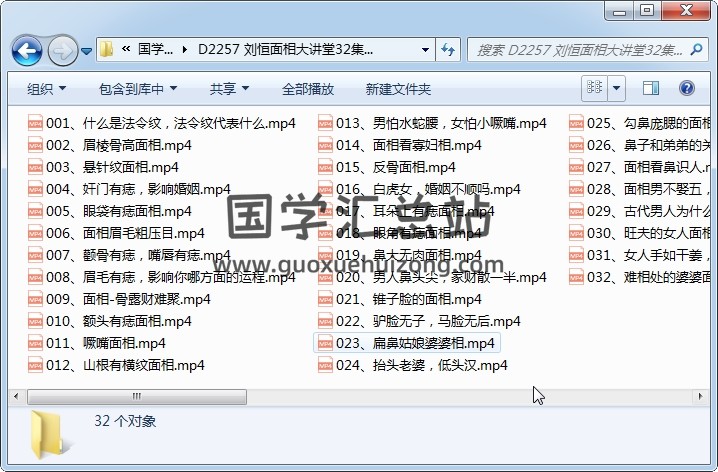Open the view options dropdown arrow

pyautogui.click(x=616, y=88)
